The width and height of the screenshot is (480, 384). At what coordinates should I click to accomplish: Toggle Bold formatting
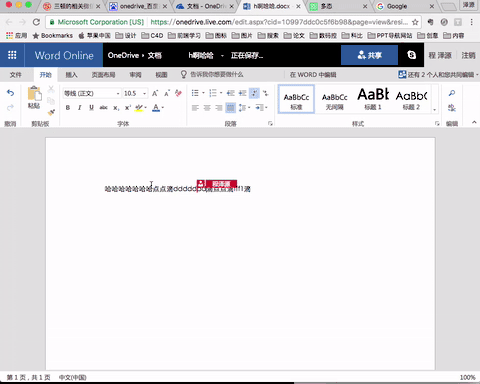click(x=68, y=108)
